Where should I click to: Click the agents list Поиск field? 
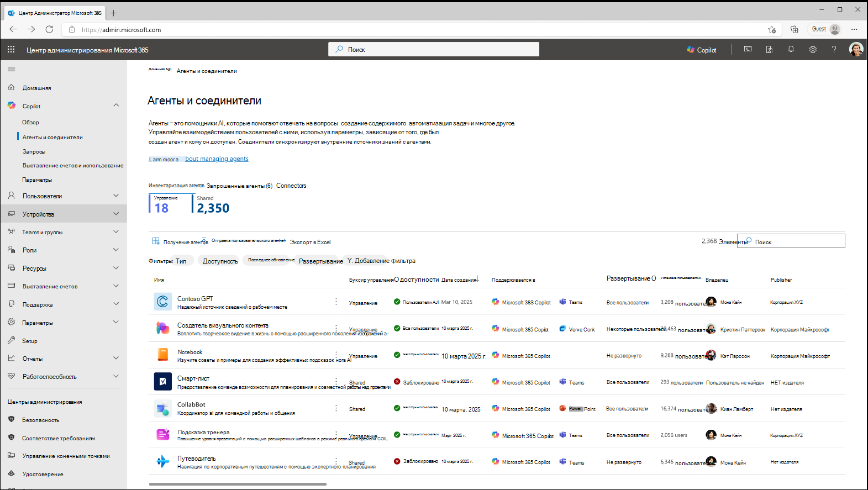pos(791,241)
